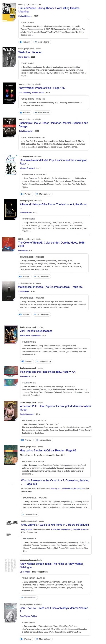Open the Warhol: A Life as Art cover

tap(9, 57)
